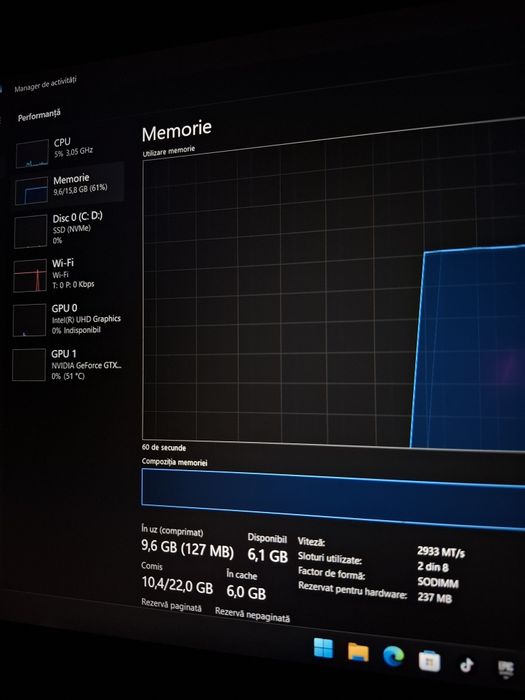This screenshot has height=700, width=525.
Task: Click the SODIMM form factor value
Action: tap(438, 583)
